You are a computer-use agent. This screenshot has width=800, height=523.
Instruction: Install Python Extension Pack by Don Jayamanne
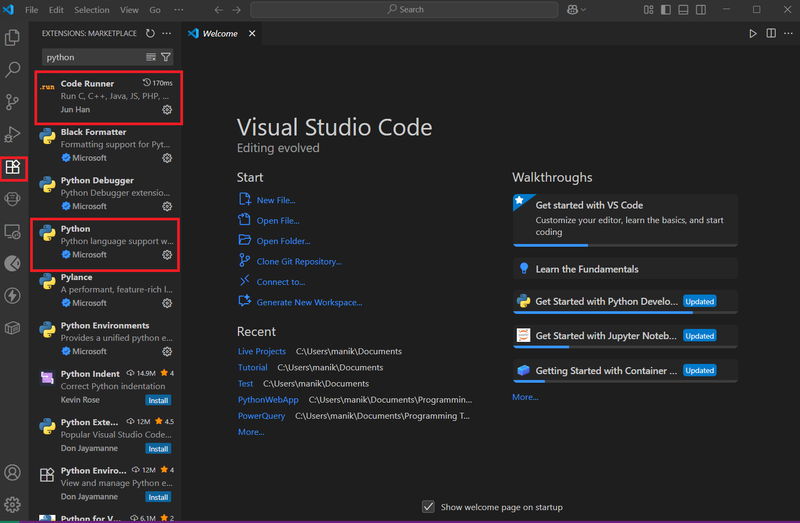pos(158,449)
